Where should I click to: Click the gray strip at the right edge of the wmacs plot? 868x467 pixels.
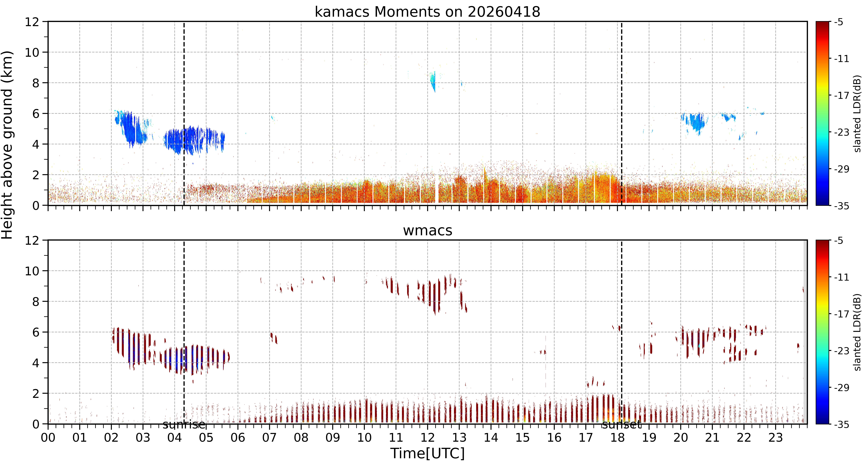[805, 332]
